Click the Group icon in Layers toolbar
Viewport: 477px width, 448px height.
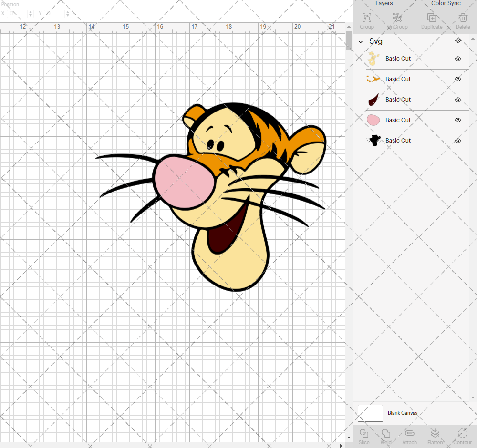[366, 18]
